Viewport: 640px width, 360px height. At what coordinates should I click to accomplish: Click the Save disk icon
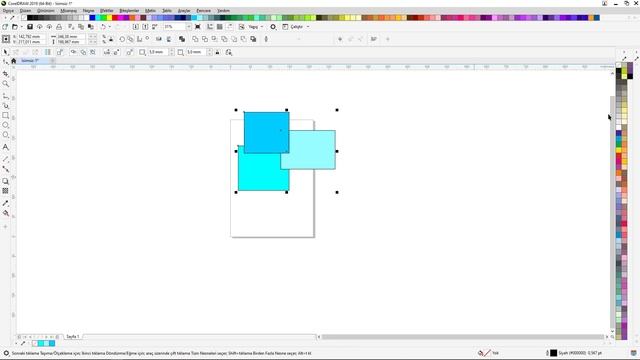click(30, 27)
